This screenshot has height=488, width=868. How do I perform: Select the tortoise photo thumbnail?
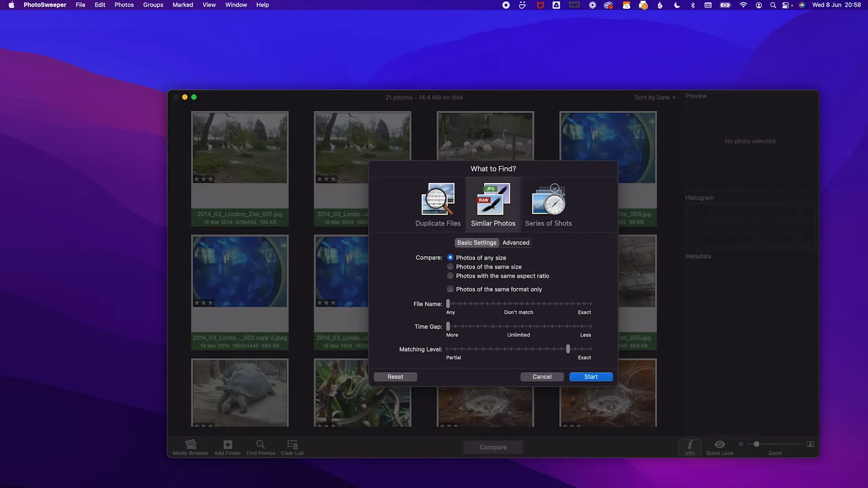(x=240, y=393)
